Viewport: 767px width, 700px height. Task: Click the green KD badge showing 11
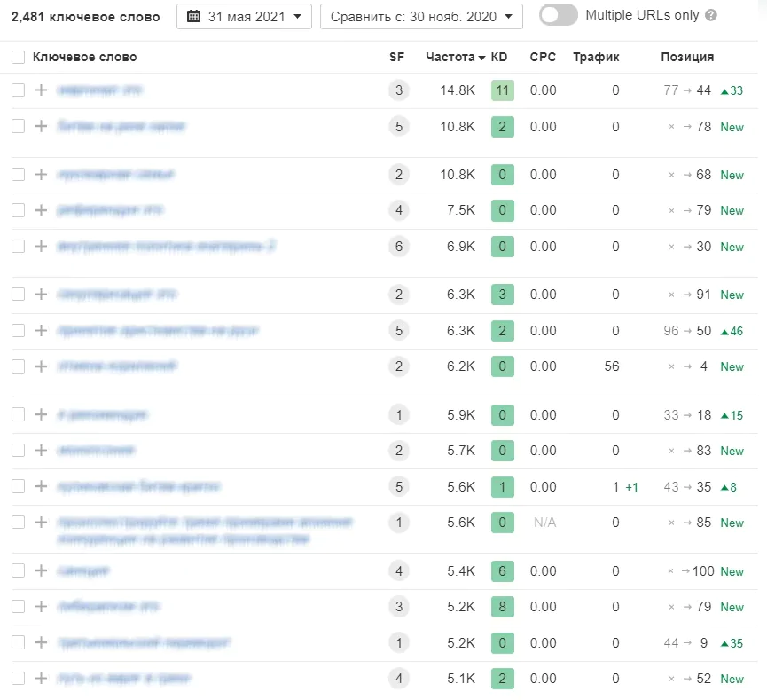click(502, 90)
